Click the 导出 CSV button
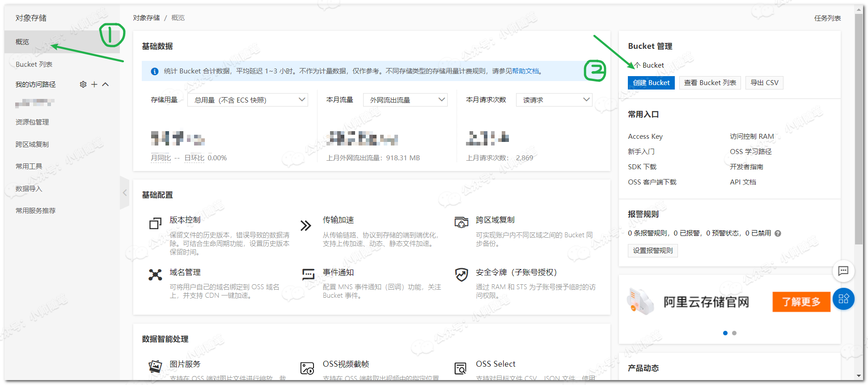 764,83
